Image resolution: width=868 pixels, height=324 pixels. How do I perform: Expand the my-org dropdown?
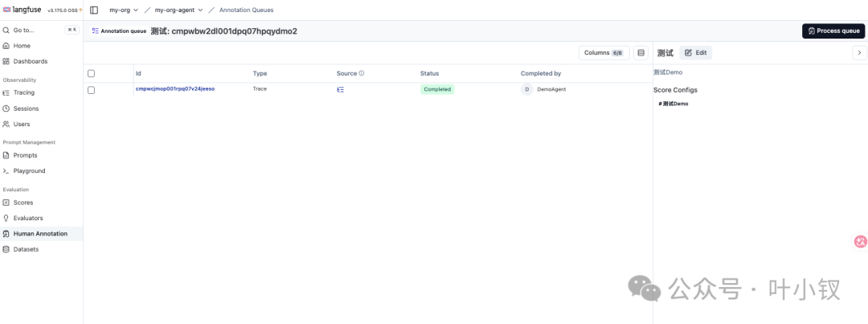pyautogui.click(x=124, y=10)
